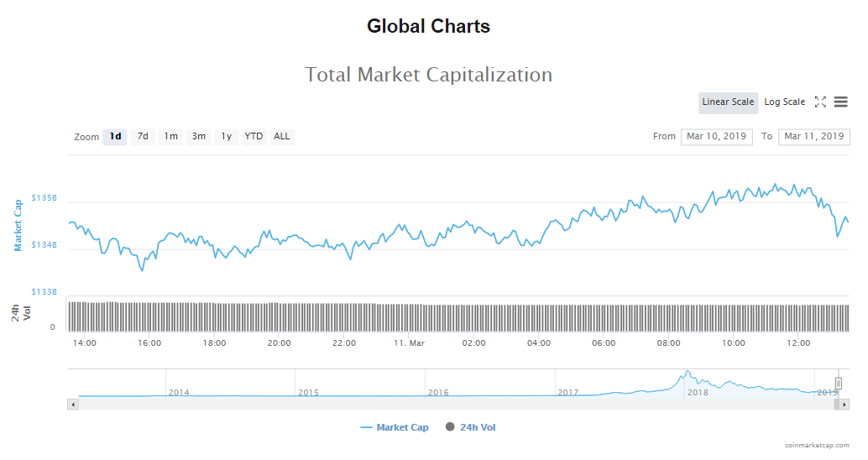Screen dimensions: 868x460
Task: Click the navigator range handle
Action: (x=838, y=384)
